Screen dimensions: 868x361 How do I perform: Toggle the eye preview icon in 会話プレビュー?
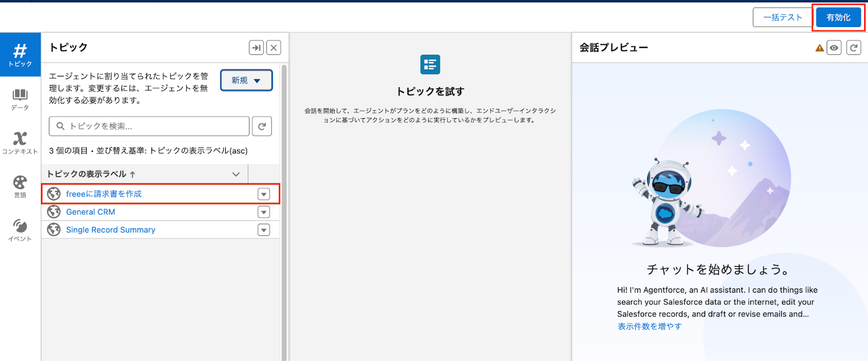click(x=834, y=48)
